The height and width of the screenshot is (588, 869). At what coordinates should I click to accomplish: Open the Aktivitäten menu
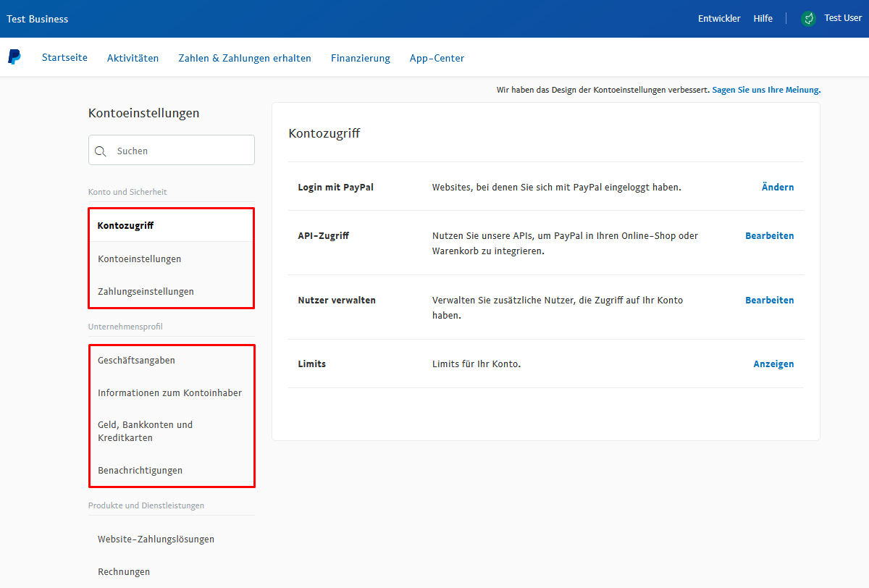(x=133, y=59)
